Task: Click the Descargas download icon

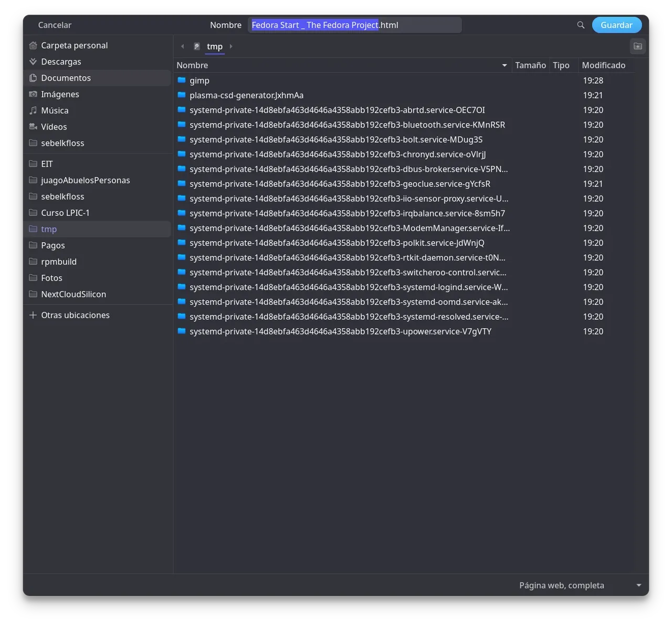Action: pos(33,61)
